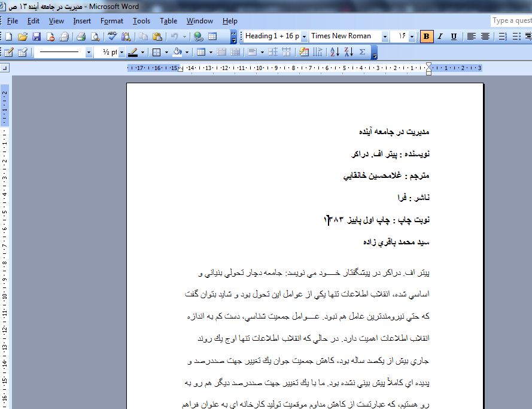
Task: Click the AutoSum sigma icon
Action: (x=362, y=52)
